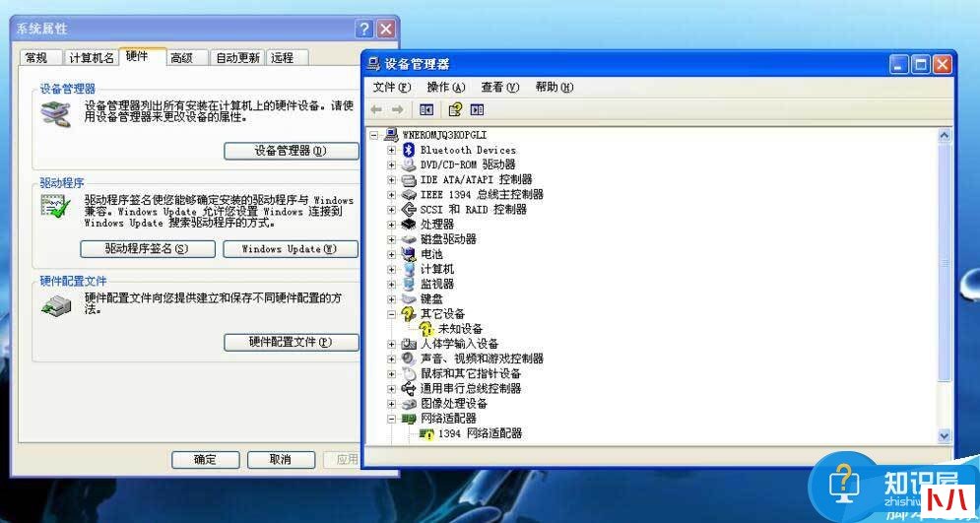
Task: Select the 声音、视频和游戏控制器 icon
Action: coord(409,359)
